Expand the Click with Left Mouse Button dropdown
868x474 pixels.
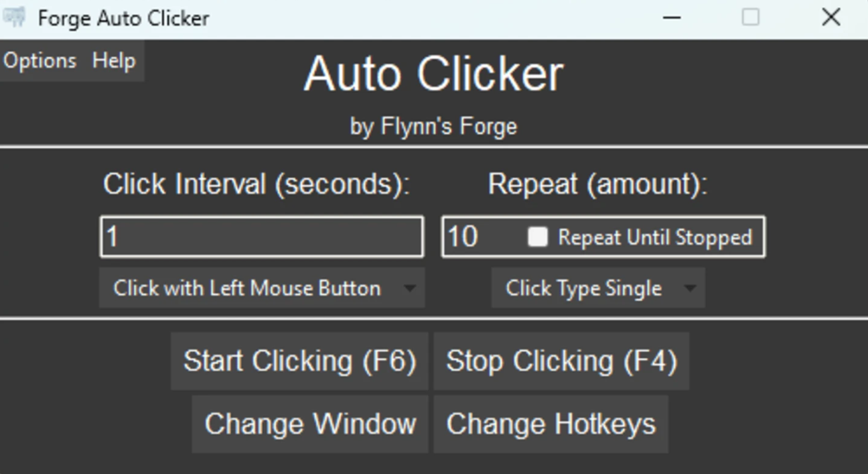(262, 288)
